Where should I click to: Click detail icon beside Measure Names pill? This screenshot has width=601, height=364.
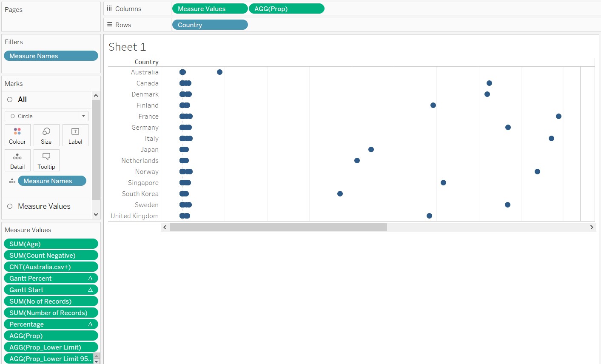pos(12,181)
